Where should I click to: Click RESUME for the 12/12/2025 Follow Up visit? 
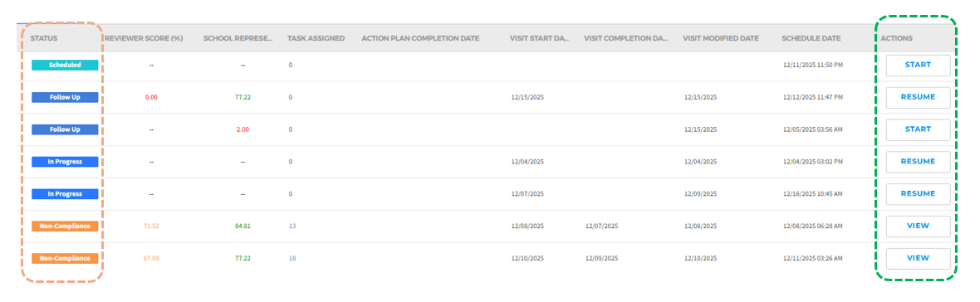(918, 97)
